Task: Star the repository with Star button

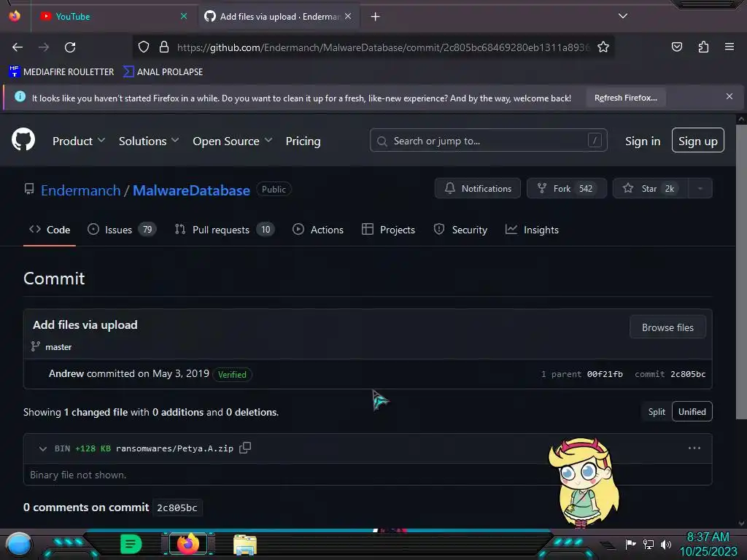Action: (650, 189)
